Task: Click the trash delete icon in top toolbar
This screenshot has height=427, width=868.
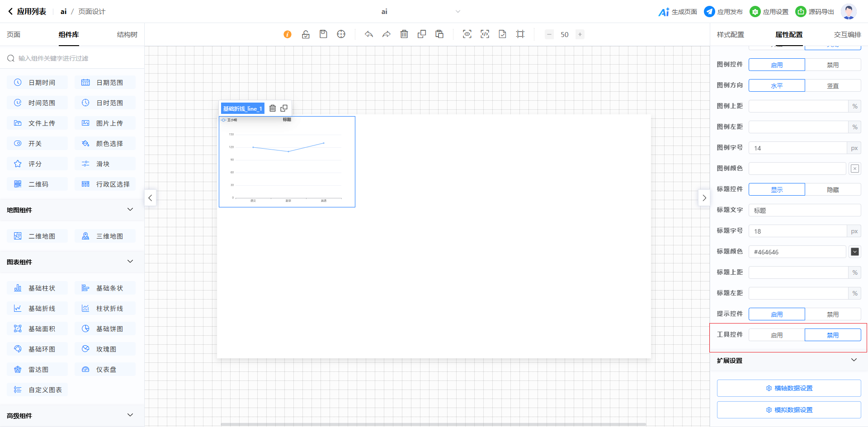Action: pos(404,34)
